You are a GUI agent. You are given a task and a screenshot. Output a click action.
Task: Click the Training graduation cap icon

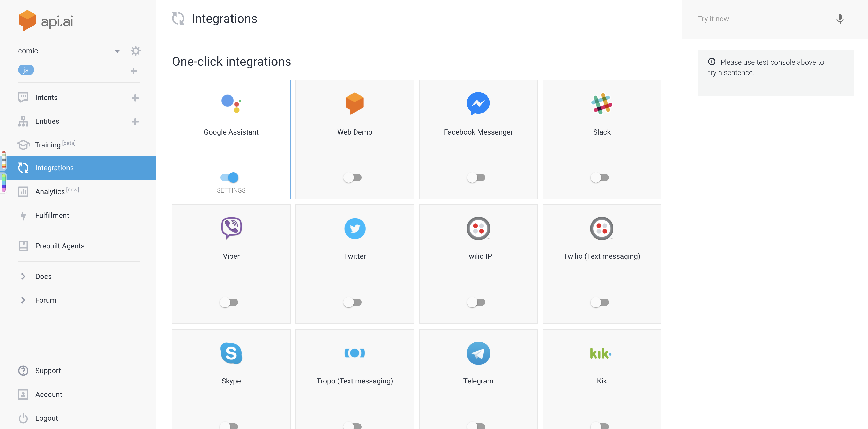coord(23,145)
